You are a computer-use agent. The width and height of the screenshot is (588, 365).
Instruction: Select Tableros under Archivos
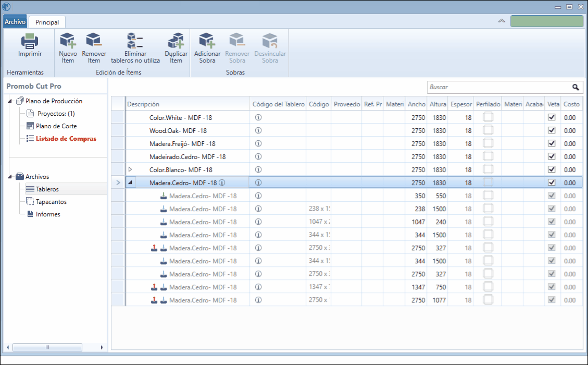point(47,189)
